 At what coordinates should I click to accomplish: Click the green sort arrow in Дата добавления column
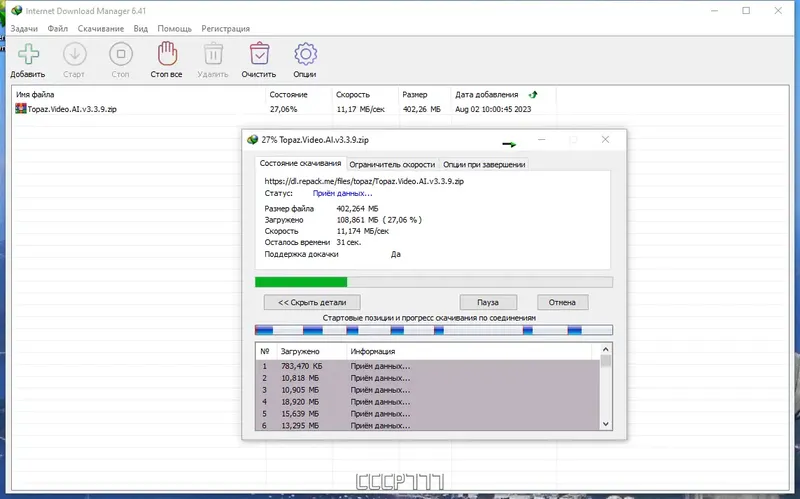[x=533, y=94]
